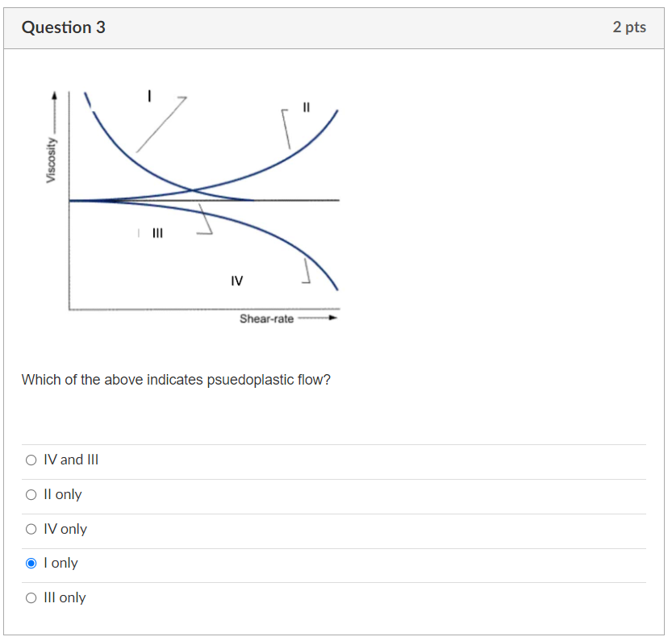Select the 'IV only' radio button

pos(31,529)
